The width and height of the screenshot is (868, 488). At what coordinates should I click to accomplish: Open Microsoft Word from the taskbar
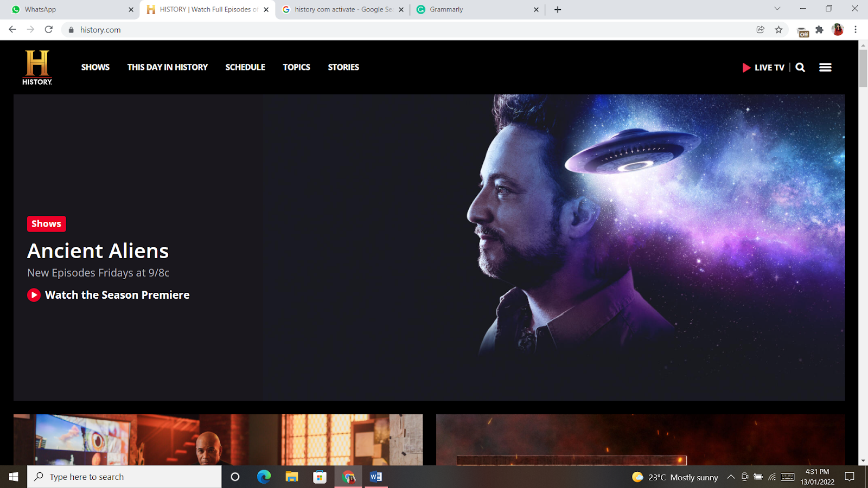(376, 477)
